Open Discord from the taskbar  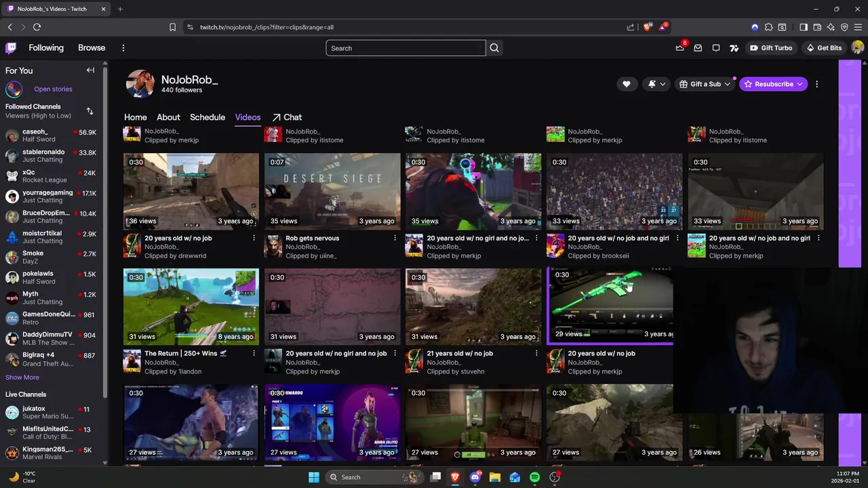click(x=475, y=477)
